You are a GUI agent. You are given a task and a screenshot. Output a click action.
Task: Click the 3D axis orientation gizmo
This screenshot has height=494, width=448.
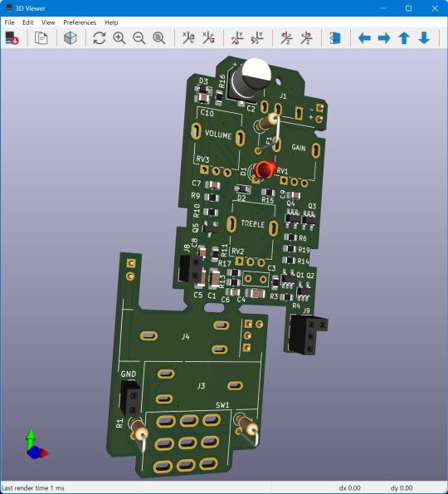tap(37, 445)
